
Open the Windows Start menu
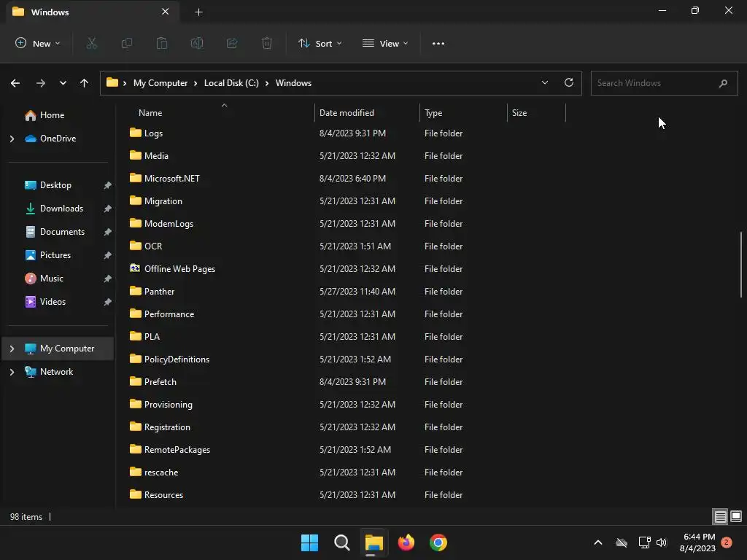click(309, 542)
